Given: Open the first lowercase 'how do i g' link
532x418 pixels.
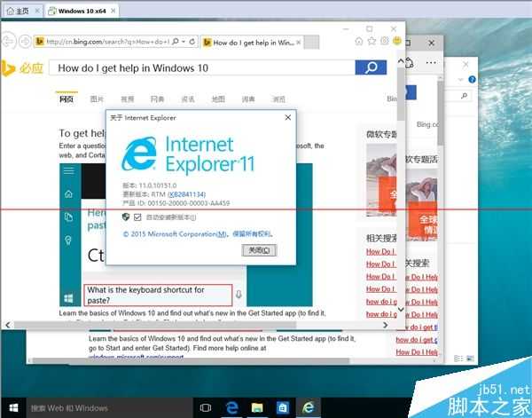Looking at the screenshot, I should tap(381, 302).
